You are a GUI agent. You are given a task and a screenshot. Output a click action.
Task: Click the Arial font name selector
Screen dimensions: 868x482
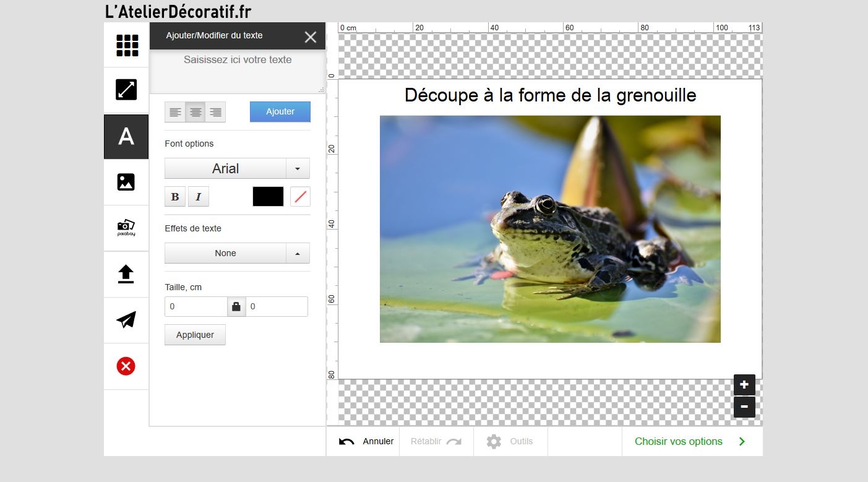(x=225, y=169)
